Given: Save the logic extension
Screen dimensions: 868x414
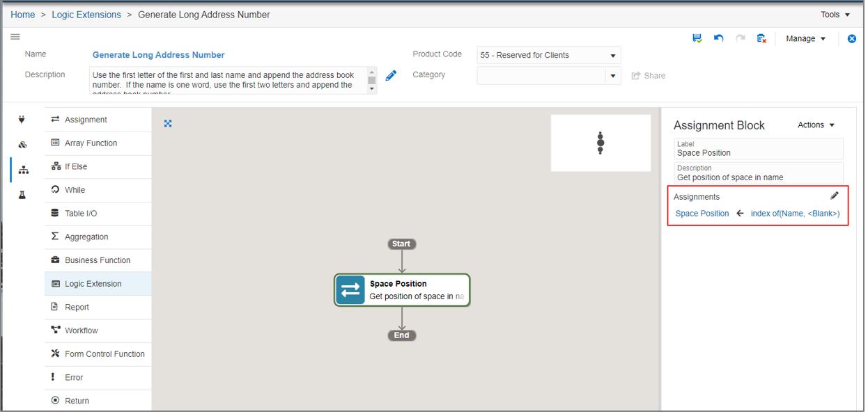Looking at the screenshot, I should pos(697,38).
